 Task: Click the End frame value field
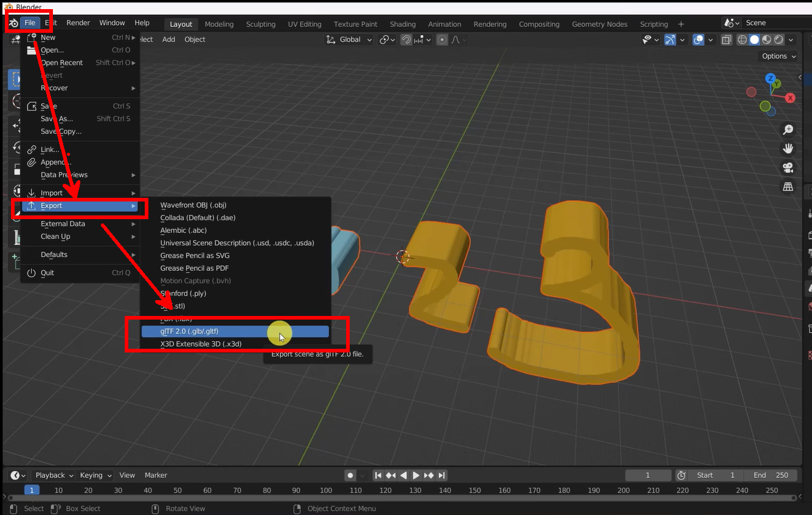pyautogui.click(x=771, y=475)
